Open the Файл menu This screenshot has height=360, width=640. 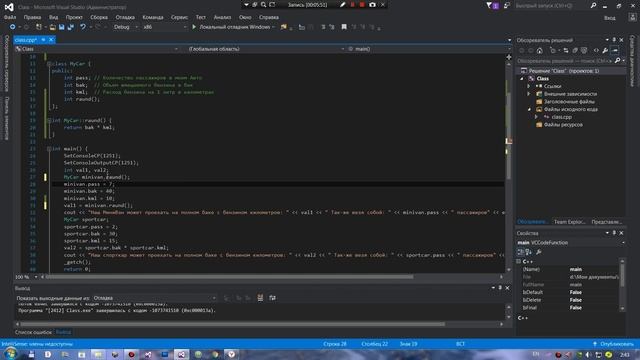(10, 17)
